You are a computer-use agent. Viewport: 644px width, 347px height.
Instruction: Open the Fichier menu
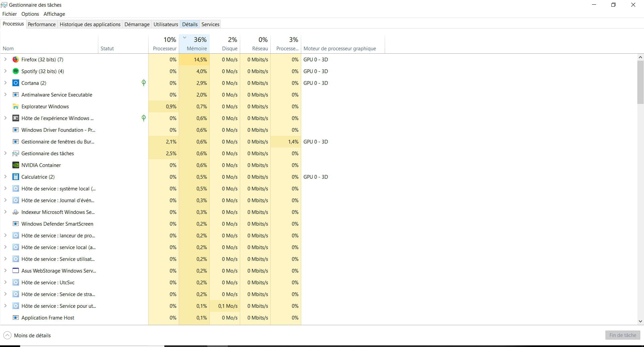point(9,14)
